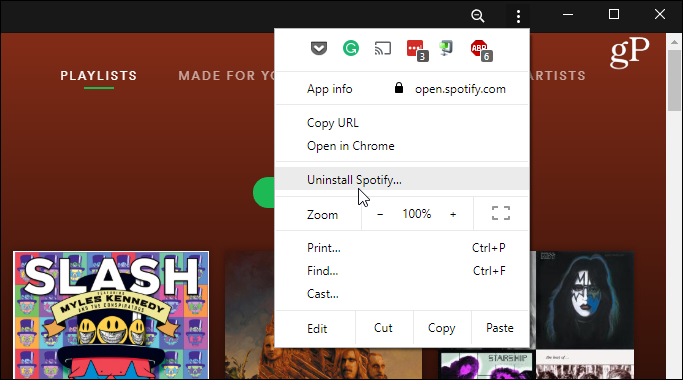
Task: Open the Slash Myles Kennedy album cover
Action: (x=111, y=315)
